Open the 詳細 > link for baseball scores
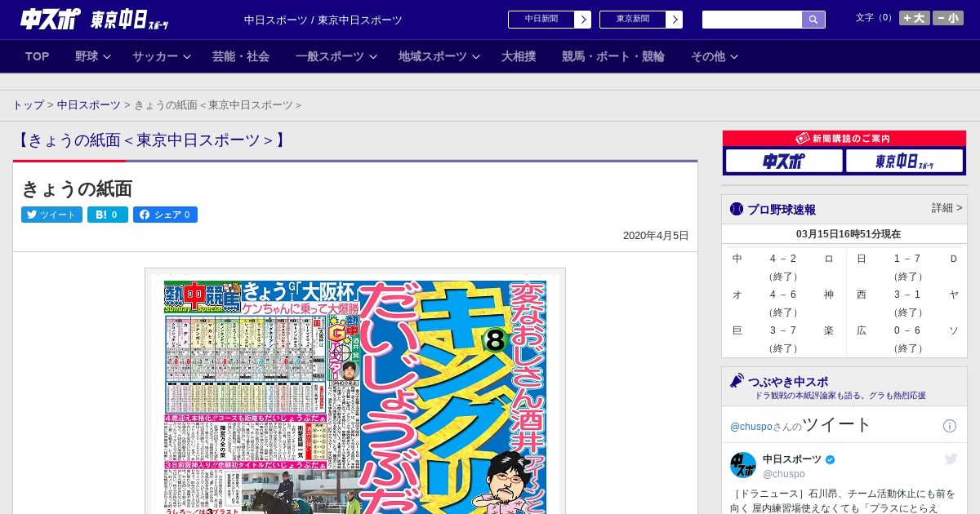The height and width of the screenshot is (514, 980). (947, 208)
